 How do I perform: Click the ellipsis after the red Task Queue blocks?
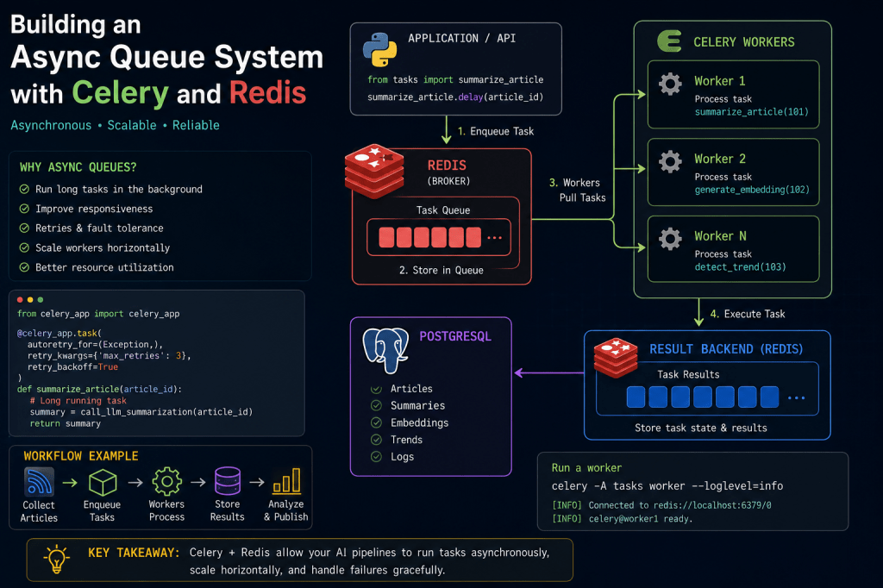[494, 238]
